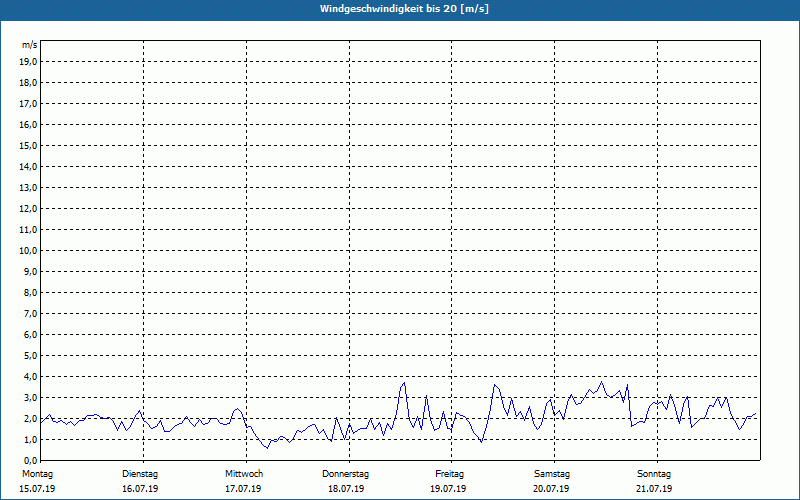
Task: Select the Mittwoch day label
Action: [244, 473]
